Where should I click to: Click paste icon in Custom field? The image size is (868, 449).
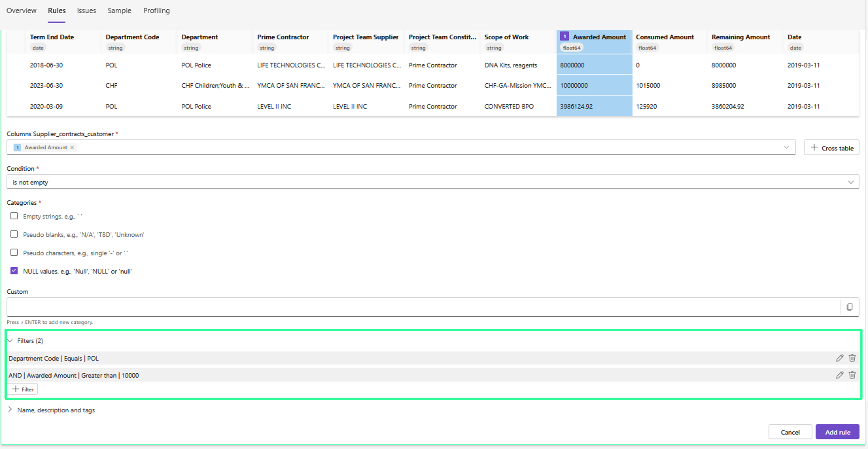pyautogui.click(x=849, y=307)
